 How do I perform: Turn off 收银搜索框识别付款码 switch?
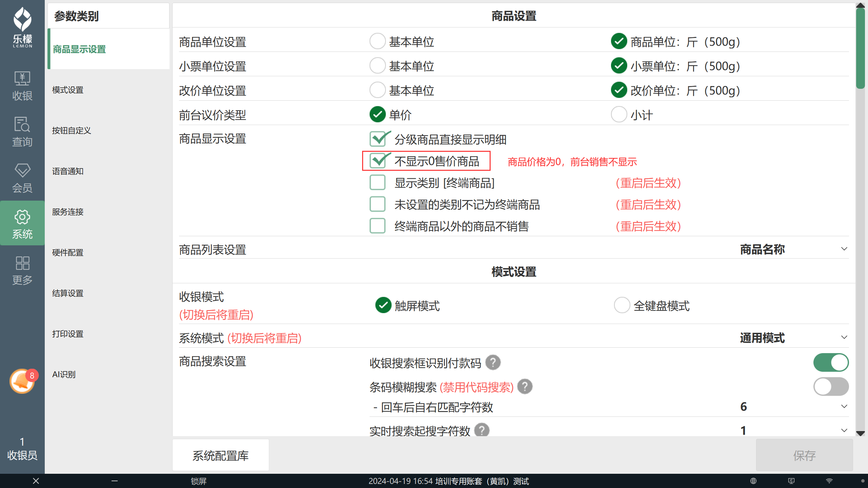[831, 362]
